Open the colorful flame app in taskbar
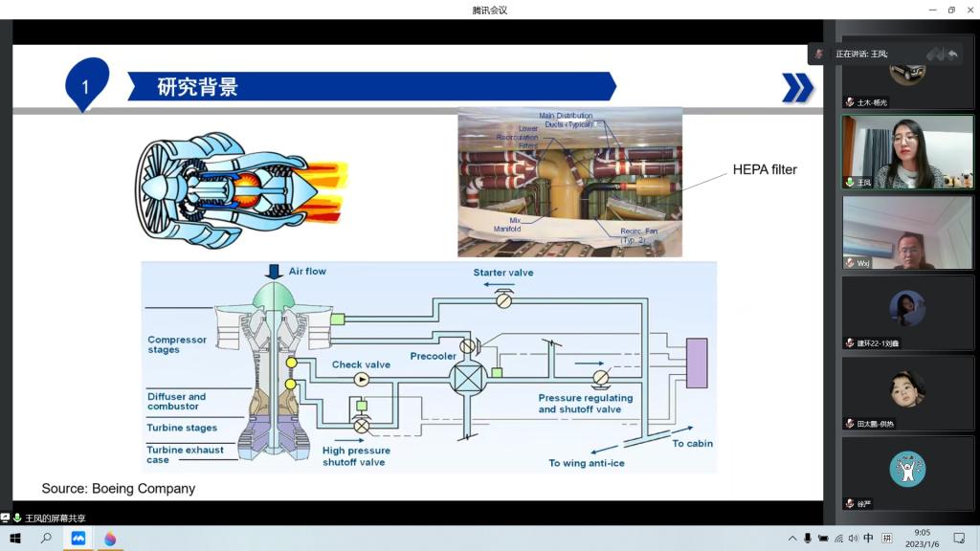 [x=110, y=539]
